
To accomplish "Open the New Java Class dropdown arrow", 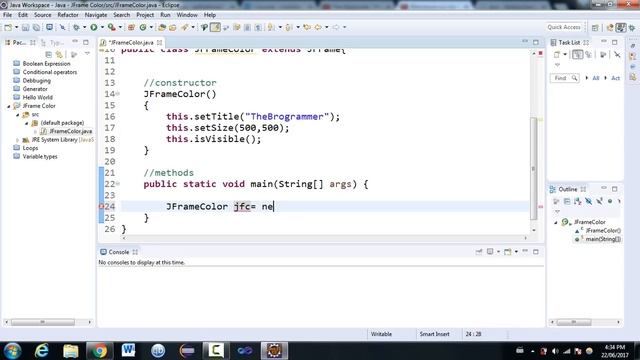I will pyautogui.click(x=151, y=27).
